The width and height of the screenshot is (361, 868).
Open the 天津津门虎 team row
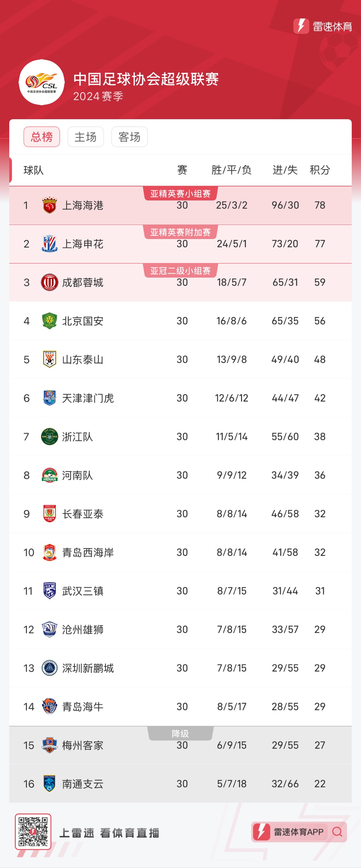(x=180, y=398)
